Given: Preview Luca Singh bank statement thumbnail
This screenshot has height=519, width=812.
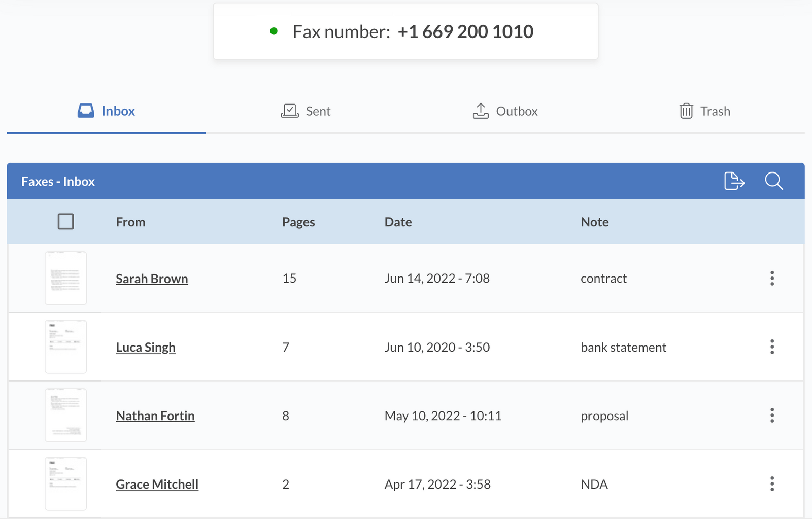Looking at the screenshot, I should pos(66,347).
